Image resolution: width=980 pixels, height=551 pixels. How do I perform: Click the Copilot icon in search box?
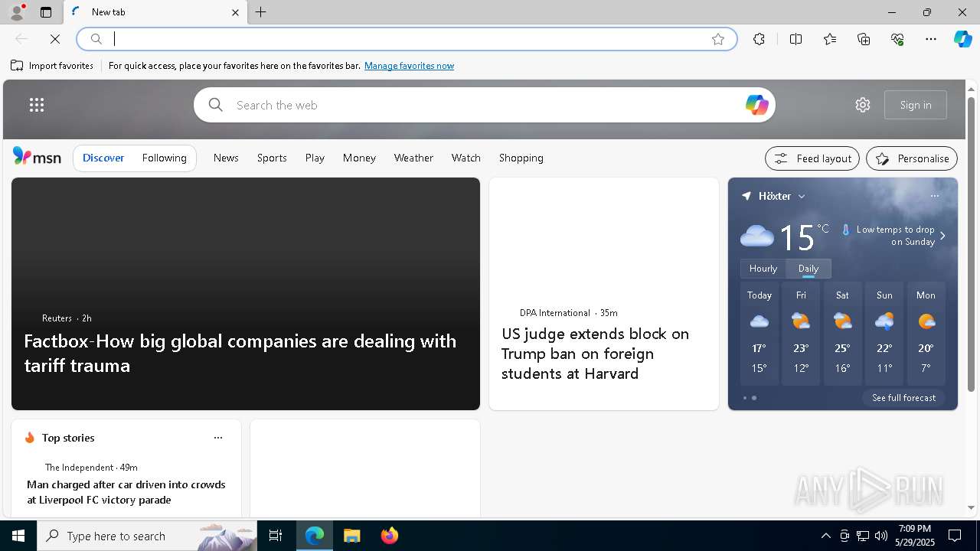[756, 105]
